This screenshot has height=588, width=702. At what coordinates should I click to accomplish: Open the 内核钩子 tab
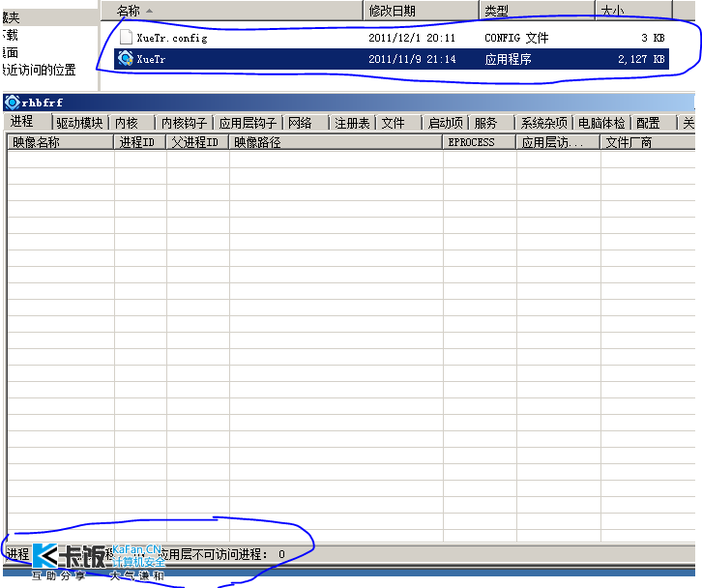(x=183, y=123)
